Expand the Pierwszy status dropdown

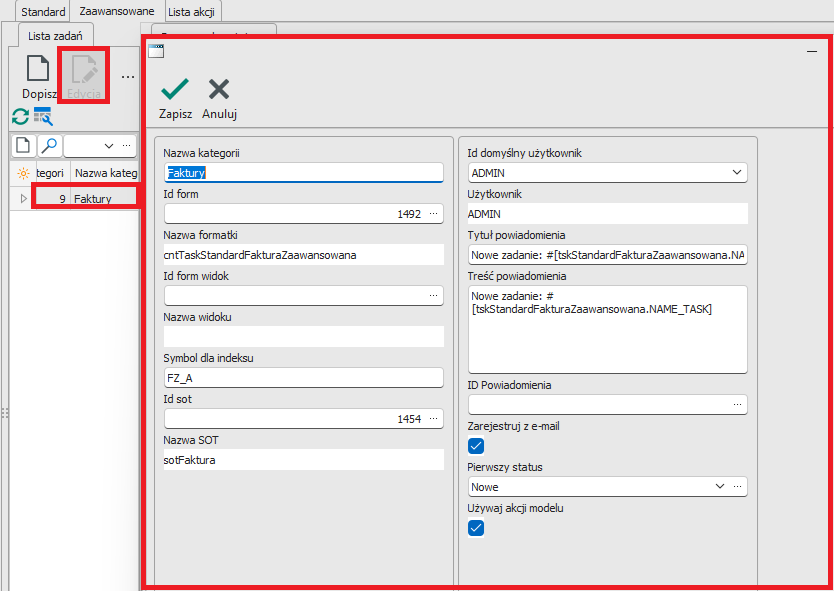pos(720,487)
